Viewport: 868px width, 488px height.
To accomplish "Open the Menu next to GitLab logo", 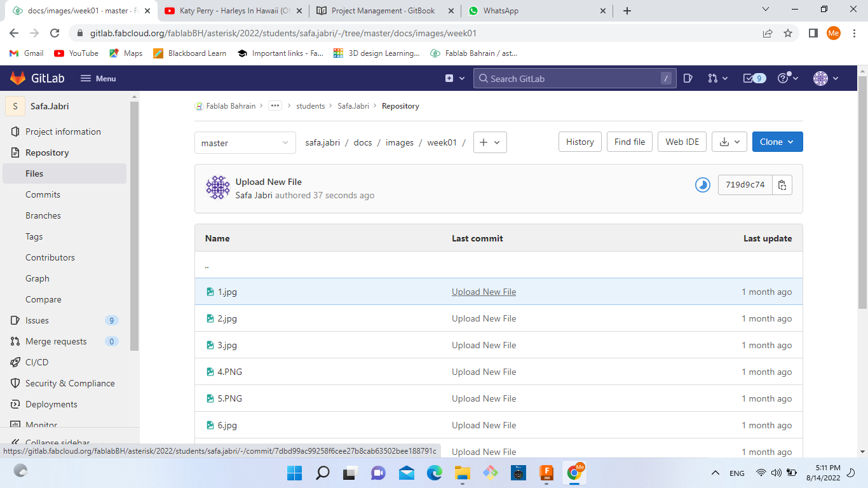I will click(98, 78).
